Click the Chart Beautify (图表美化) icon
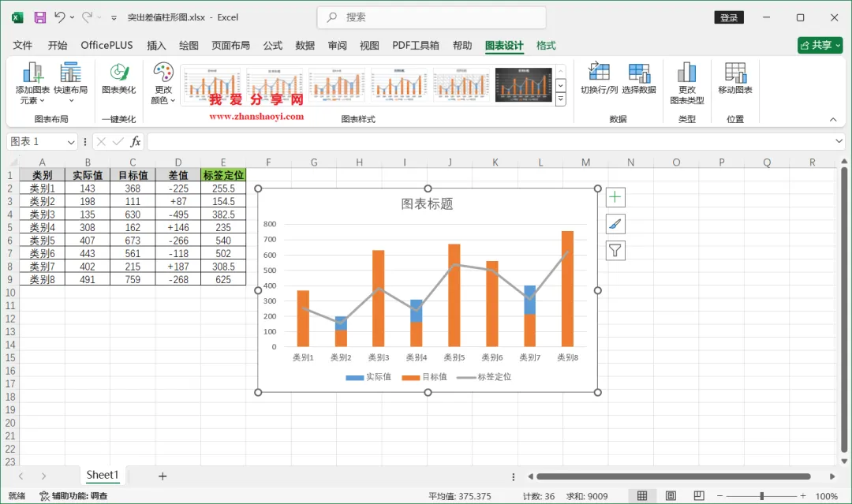This screenshot has width=852, height=504. (118, 78)
